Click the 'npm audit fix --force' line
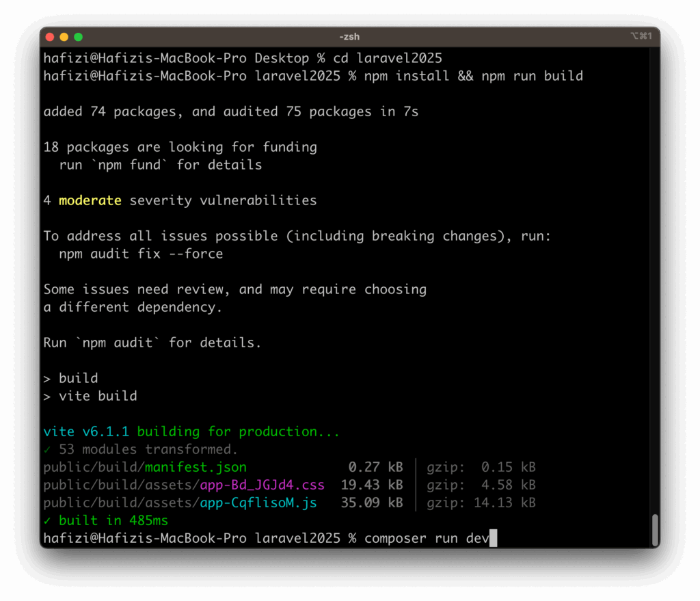Screen dimensions: 700x601 (x=141, y=254)
